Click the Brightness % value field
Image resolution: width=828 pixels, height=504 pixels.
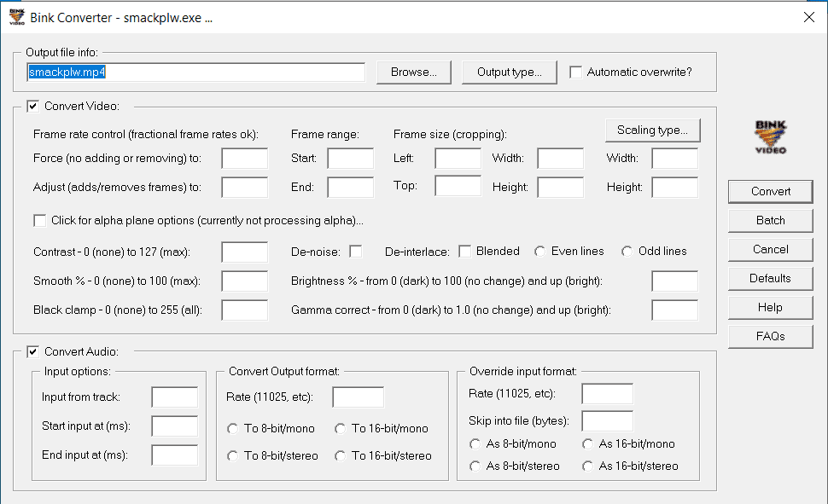pyautogui.click(x=675, y=281)
